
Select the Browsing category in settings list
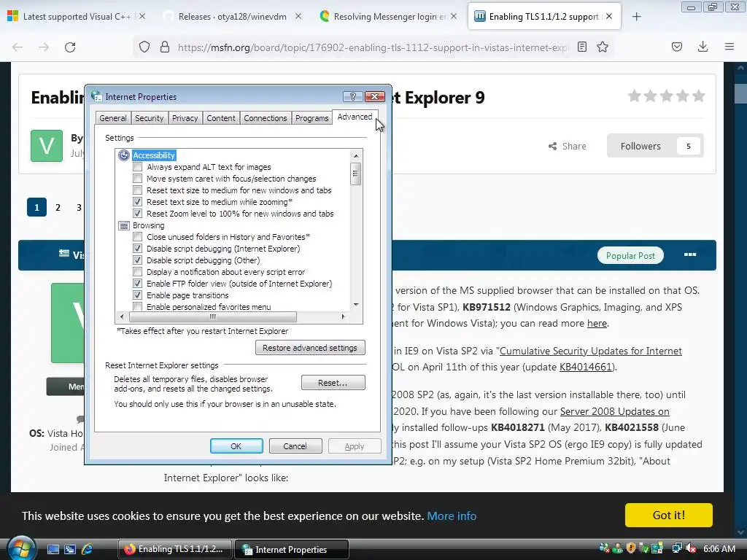click(x=148, y=225)
